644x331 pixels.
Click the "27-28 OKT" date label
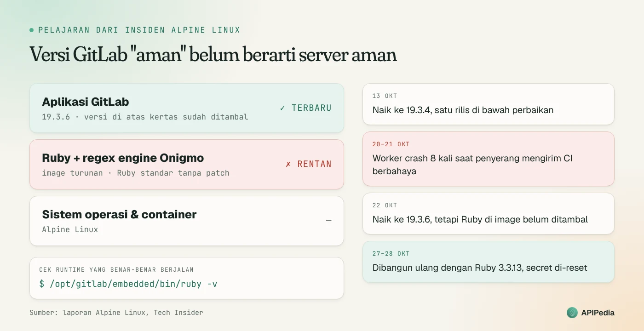[x=391, y=254]
